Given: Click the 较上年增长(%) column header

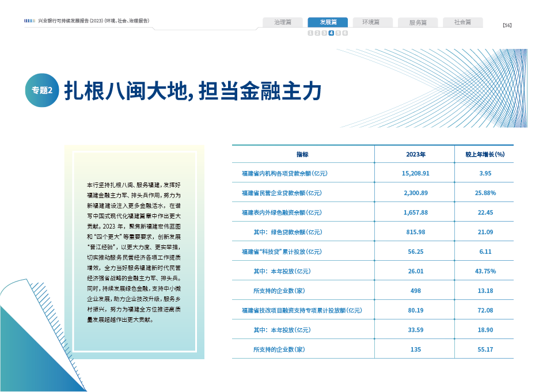Looking at the screenshot, I should click(x=484, y=154).
